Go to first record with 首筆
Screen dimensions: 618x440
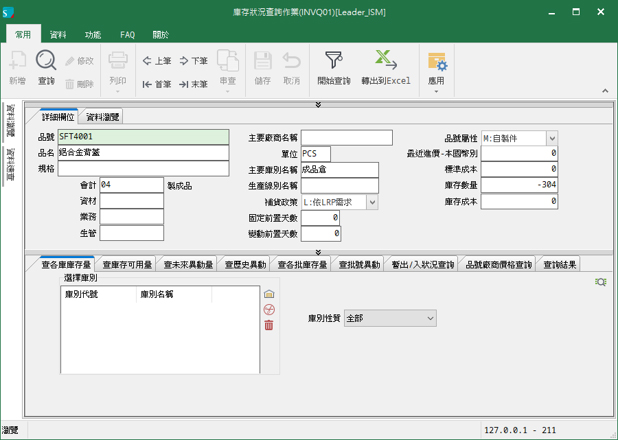click(156, 85)
